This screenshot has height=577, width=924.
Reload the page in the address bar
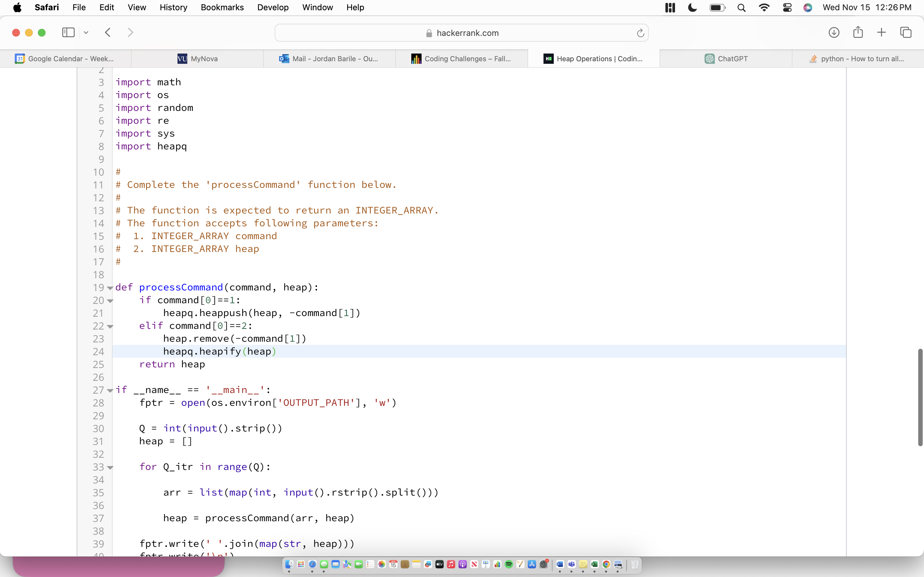coord(640,33)
